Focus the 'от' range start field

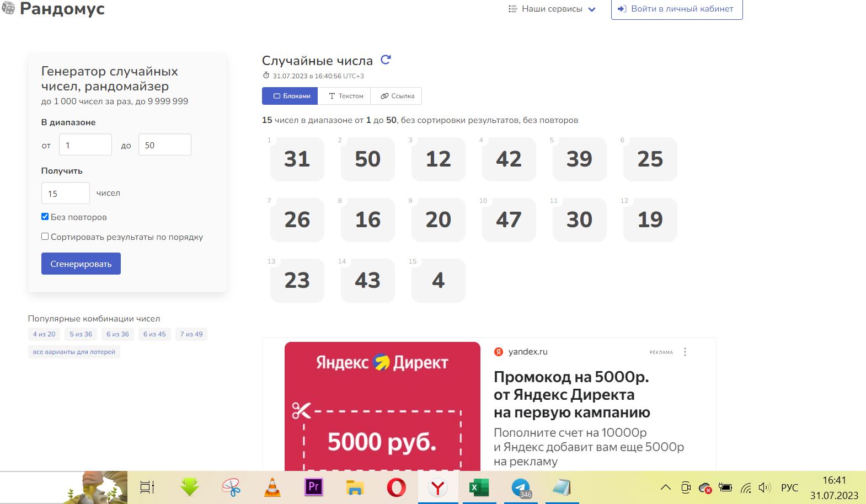click(x=85, y=144)
